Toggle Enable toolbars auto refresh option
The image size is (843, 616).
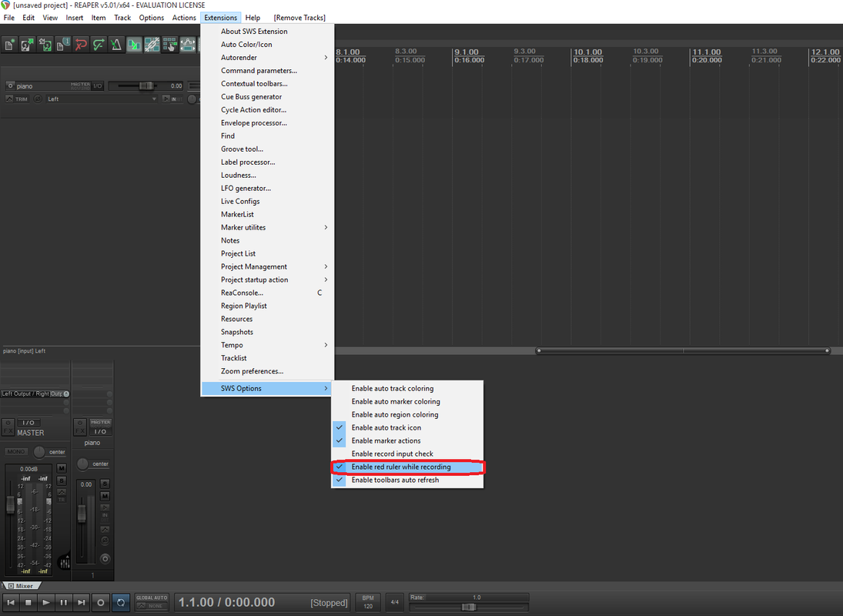tap(407, 480)
